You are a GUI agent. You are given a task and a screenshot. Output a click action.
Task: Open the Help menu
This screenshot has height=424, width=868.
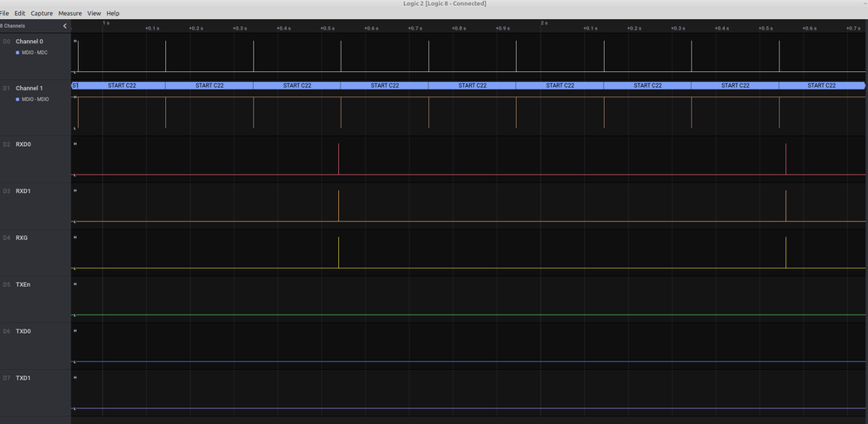(x=113, y=13)
